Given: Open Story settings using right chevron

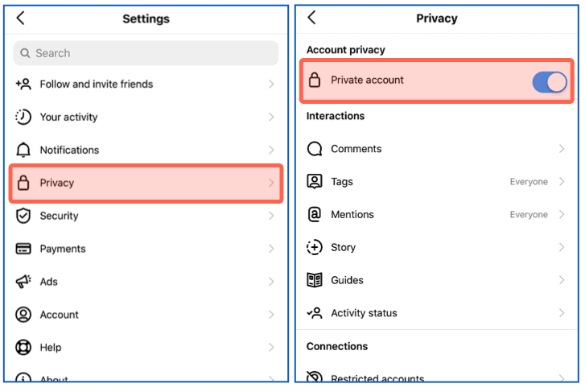Looking at the screenshot, I should pos(562,247).
